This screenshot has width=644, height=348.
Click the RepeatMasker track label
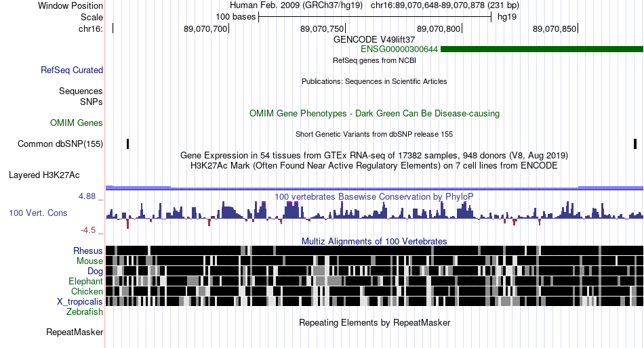point(75,332)
